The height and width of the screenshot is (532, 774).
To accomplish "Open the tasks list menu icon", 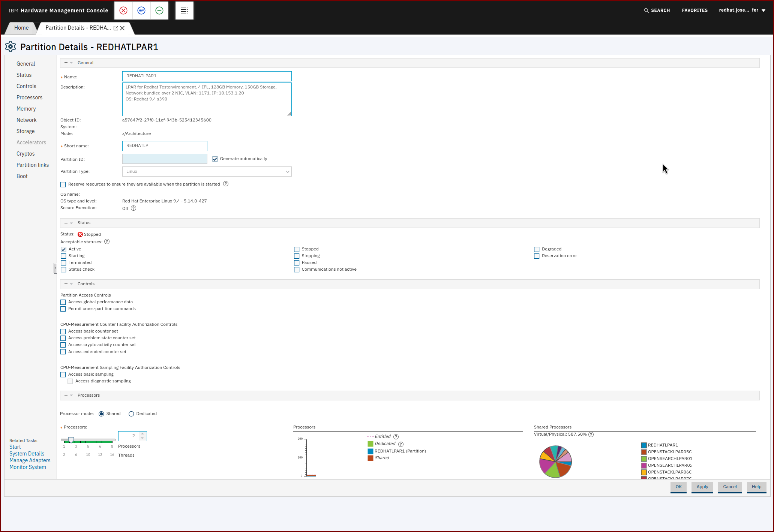I will pyautogui.click(x=184, y=10).
